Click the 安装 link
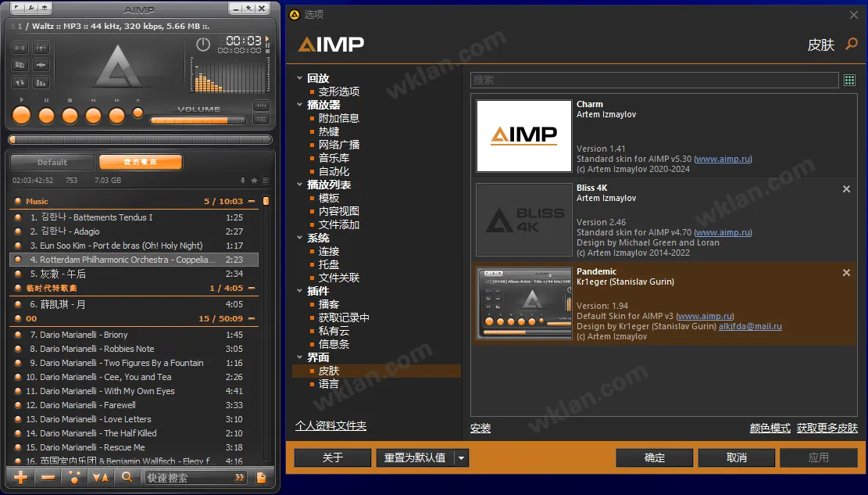This screenshot has height=495, width=868. [480, 428]
